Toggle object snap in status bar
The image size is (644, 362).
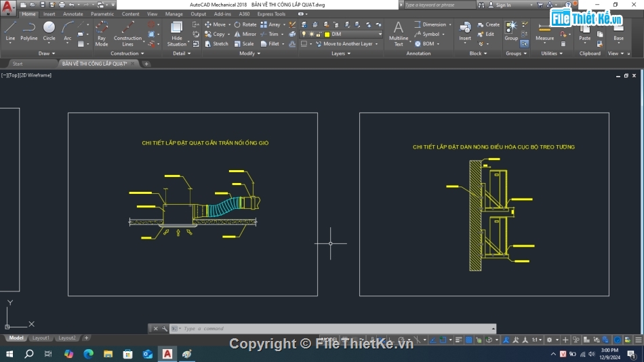coord(443,340)
